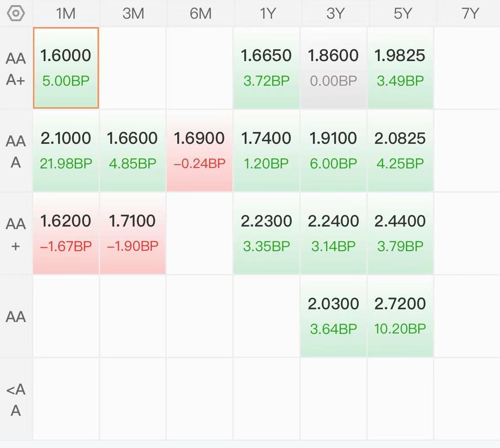Screen dimensions: 500x448
Task: Open the red AAA 6M cell 1.6900
Action: click(x=199, y=151)
